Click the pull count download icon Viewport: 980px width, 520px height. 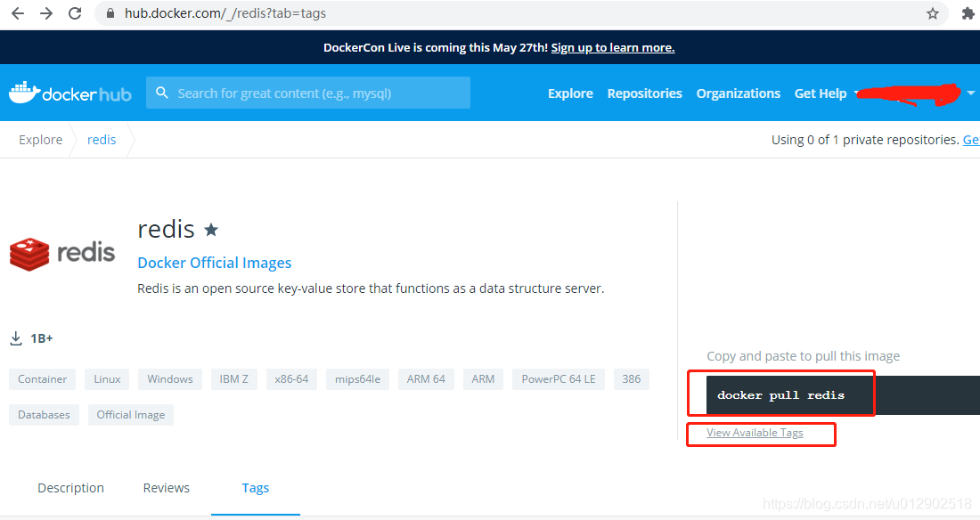click(15, 337)
